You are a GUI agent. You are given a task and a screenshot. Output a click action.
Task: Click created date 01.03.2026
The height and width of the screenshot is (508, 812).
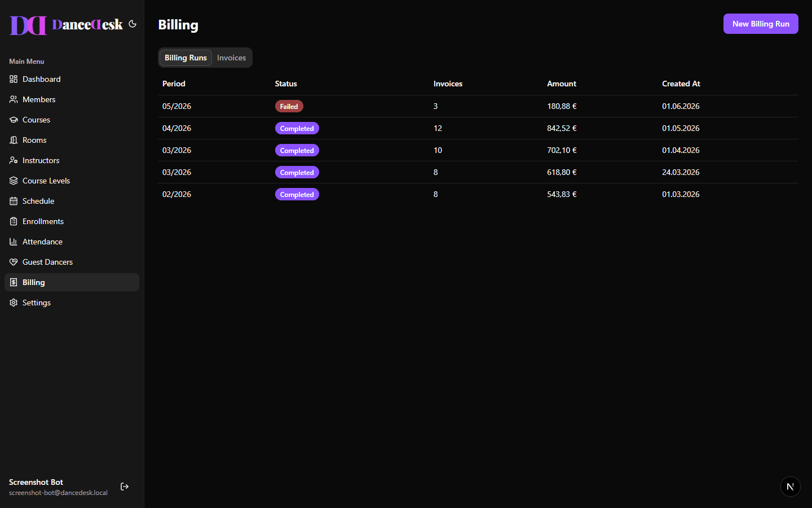tap(681, 194)
